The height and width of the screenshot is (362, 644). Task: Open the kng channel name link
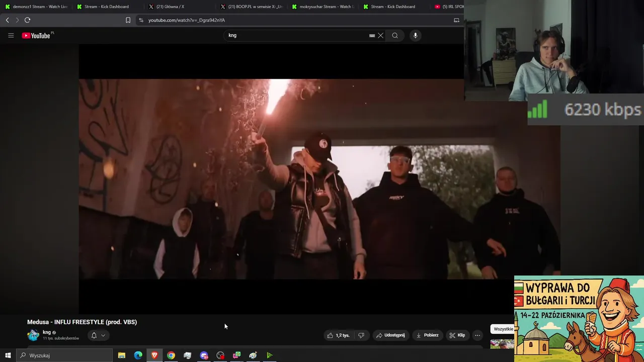(x=47, y=332)
